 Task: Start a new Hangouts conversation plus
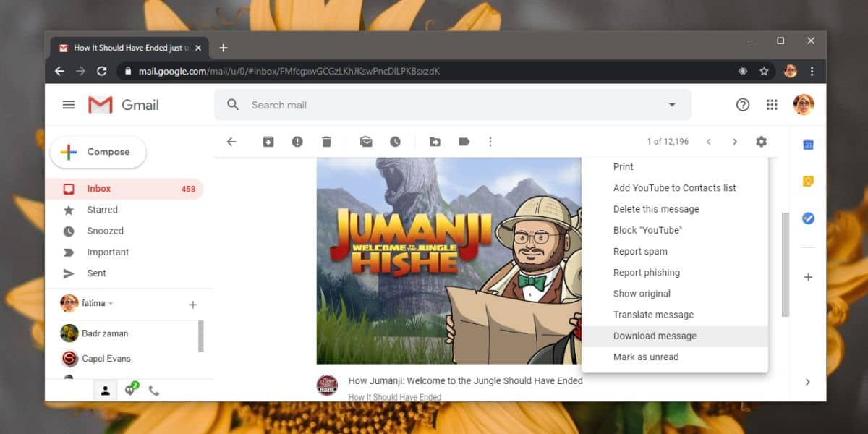[192, 305]
